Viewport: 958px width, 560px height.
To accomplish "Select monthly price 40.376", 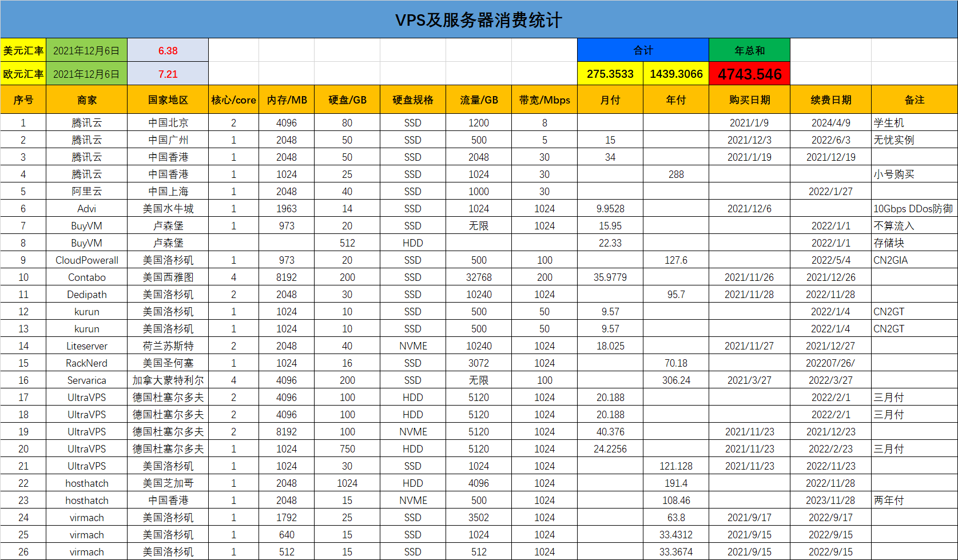I will [610, 431].
